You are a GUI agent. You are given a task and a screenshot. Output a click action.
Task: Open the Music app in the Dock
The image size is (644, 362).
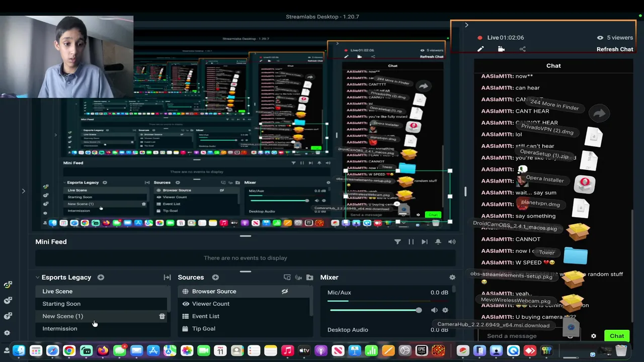point(287,350)
